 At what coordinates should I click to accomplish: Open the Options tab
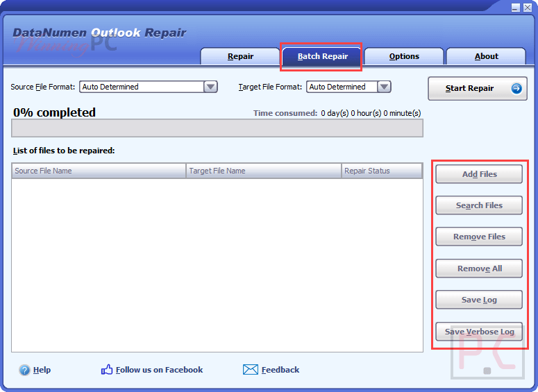click(404, 56)
